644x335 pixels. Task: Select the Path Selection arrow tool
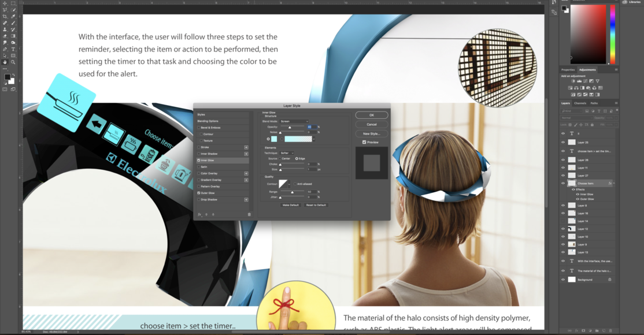pos(5,55)
